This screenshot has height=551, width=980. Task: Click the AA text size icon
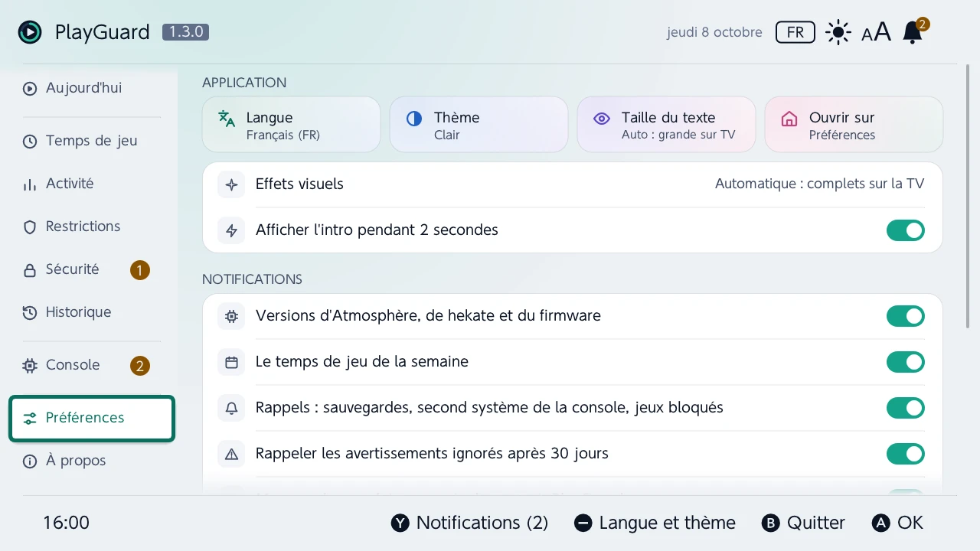tap(876, 32)
